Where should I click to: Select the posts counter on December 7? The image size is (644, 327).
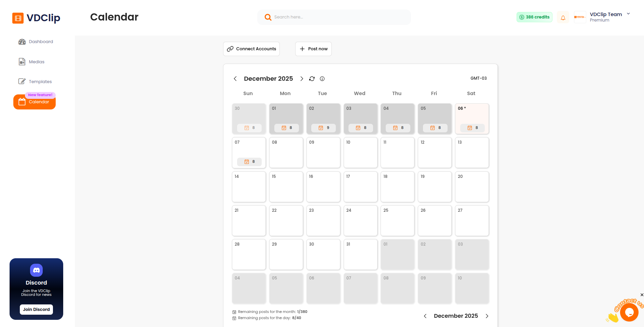coord(249,161)
